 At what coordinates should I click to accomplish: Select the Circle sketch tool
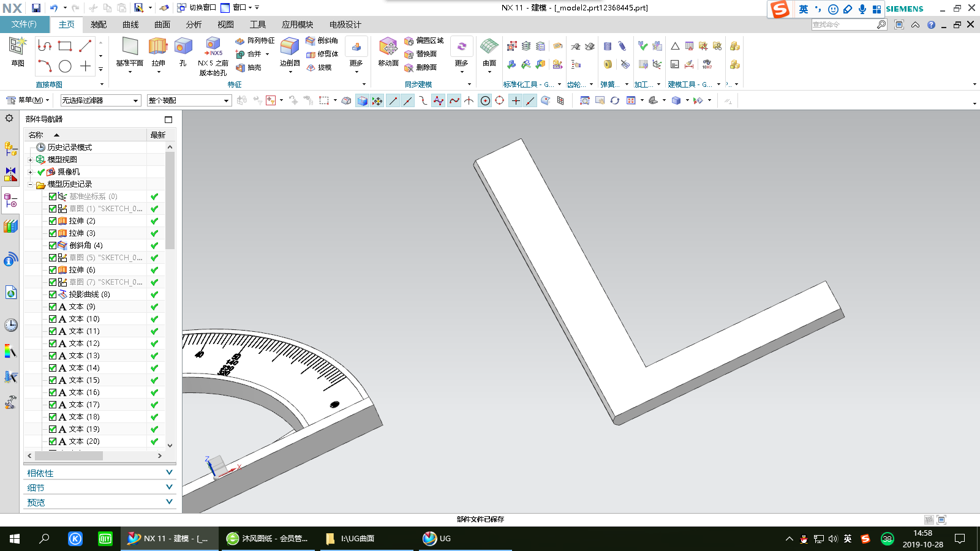(65, 66)
